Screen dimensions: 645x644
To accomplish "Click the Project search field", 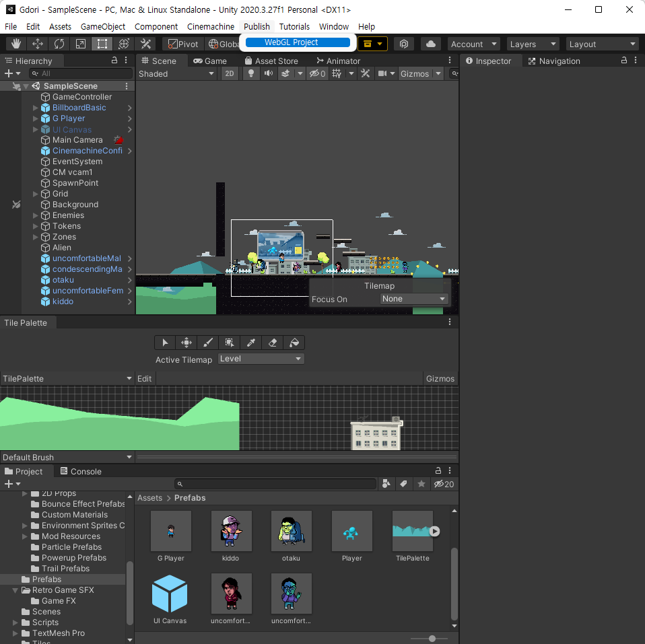I will point(275,484).
